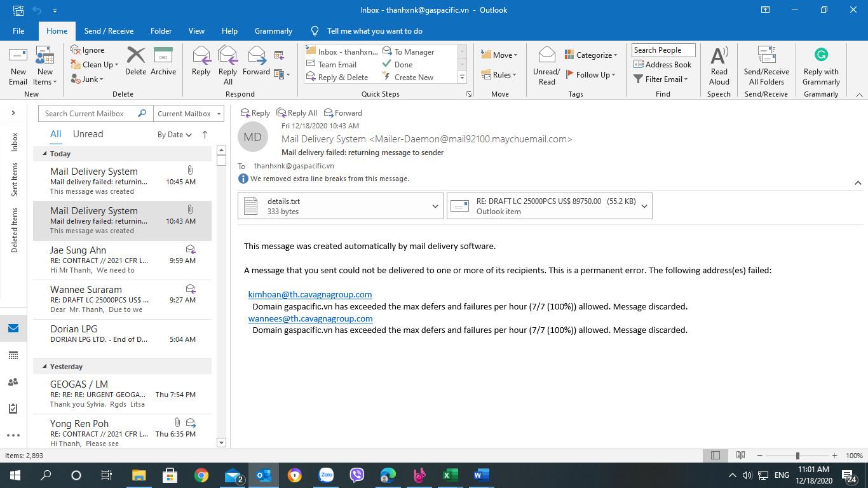Click Reply in the reading pane
This screenshot has height=488, width=868.
255,113
